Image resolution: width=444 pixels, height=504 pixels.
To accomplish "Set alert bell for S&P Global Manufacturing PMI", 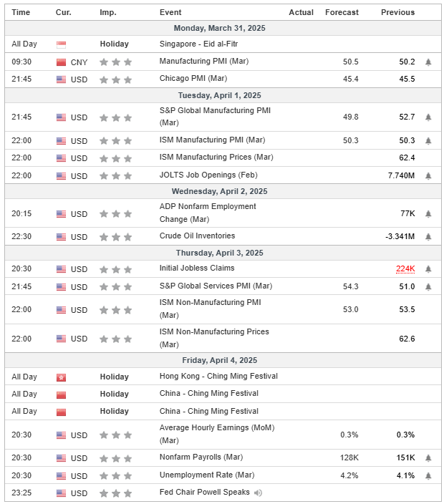I will pyautogui.click(x=428, y=117).
